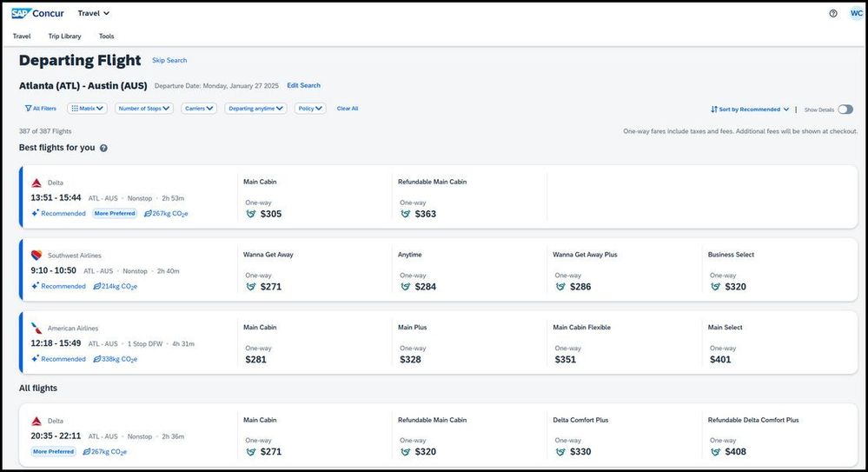
Task: Select American Main Select $401 fare
Action: point(779,343)
